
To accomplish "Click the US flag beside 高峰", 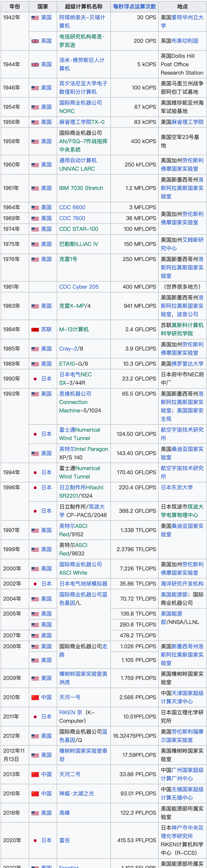I will 35,813.
